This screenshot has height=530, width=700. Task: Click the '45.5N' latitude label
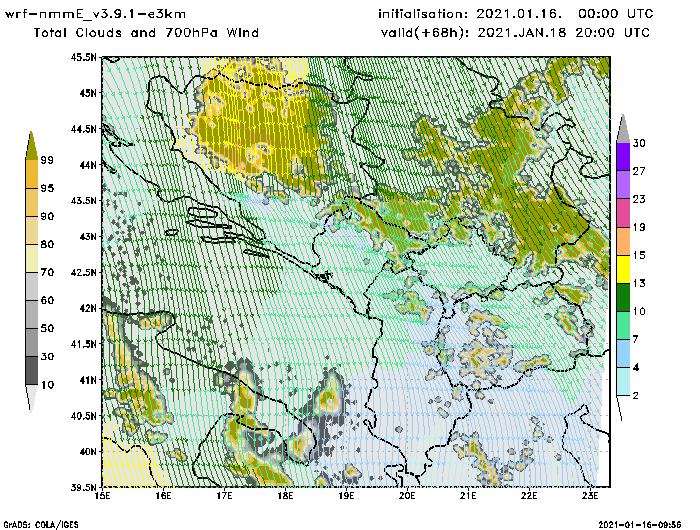click(83, 57)
